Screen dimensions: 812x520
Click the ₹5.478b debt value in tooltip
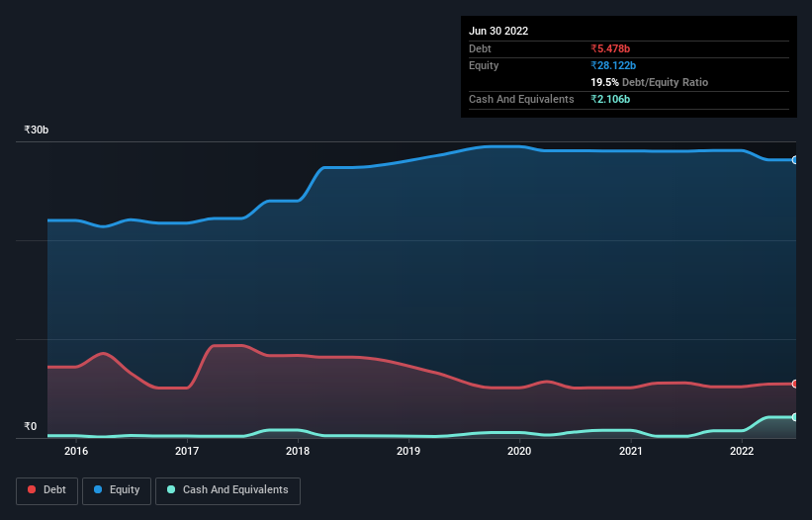tap(610, 48)
